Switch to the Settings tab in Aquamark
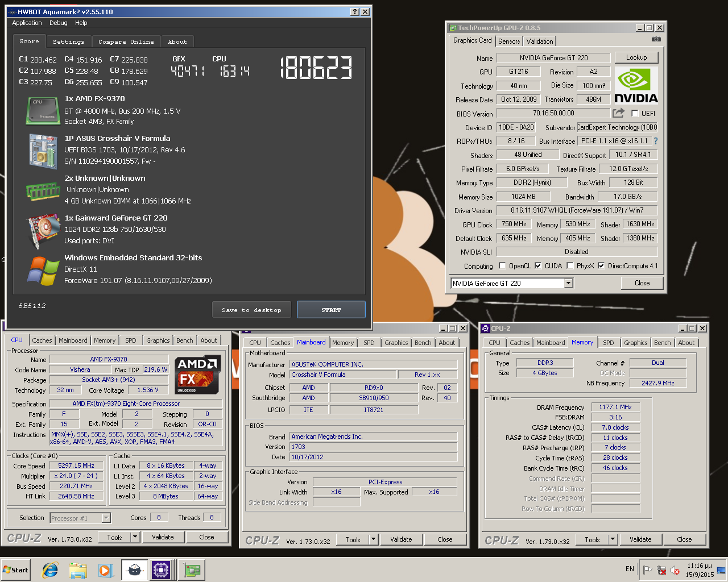Viewport: 728px width, 582px height. 68,41
